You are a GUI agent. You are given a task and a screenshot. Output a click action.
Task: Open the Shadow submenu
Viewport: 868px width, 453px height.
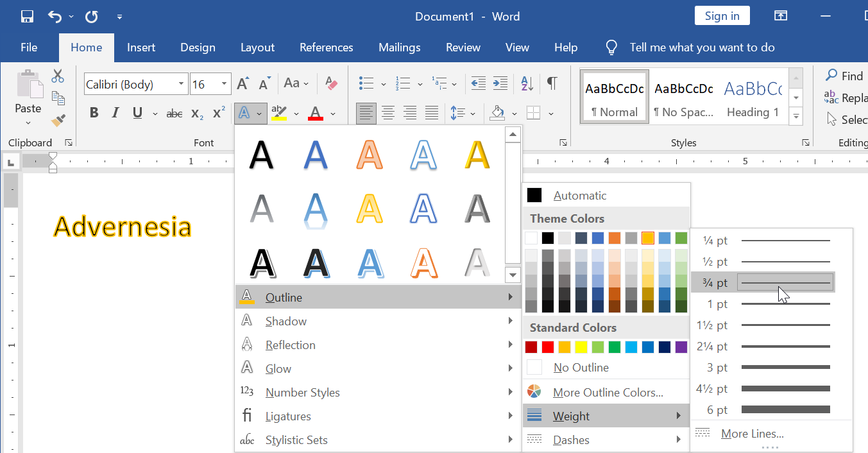(x=379, y=321)
